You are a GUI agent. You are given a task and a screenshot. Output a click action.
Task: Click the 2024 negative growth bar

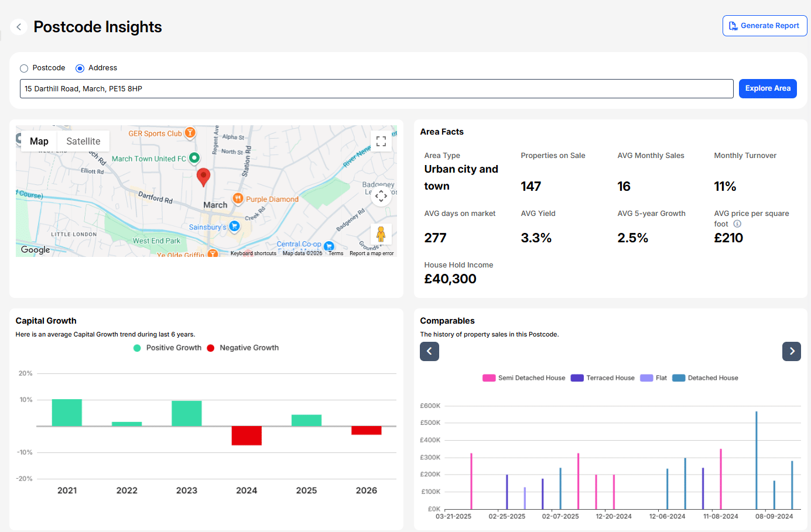[247, 435]
